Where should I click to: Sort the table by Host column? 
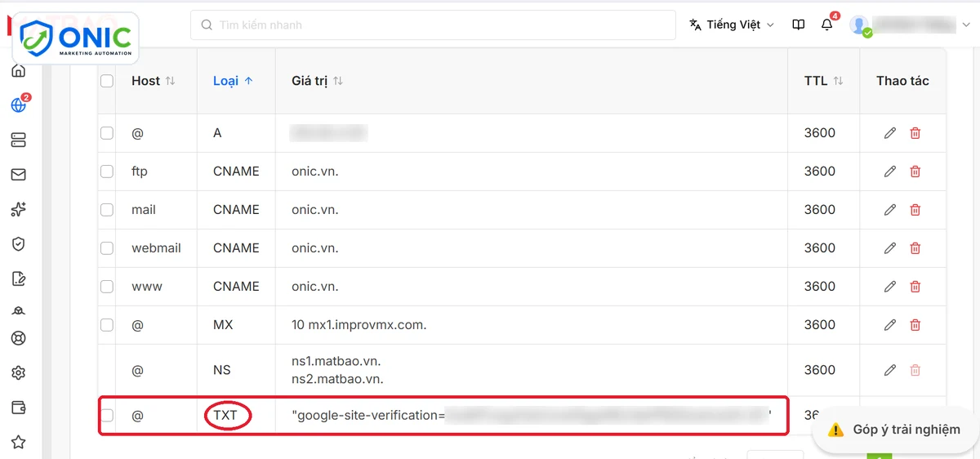(153, 81)
